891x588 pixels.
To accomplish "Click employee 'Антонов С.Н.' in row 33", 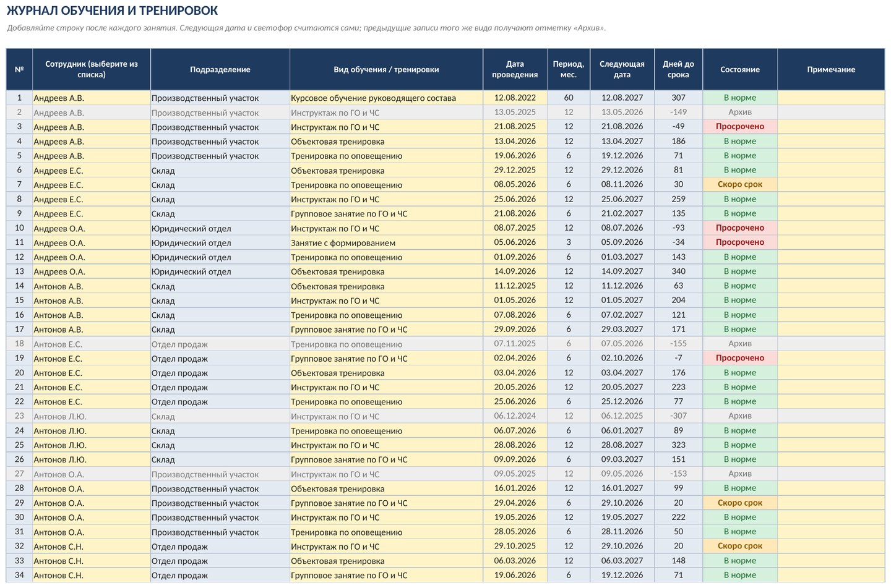I will 92,561.
